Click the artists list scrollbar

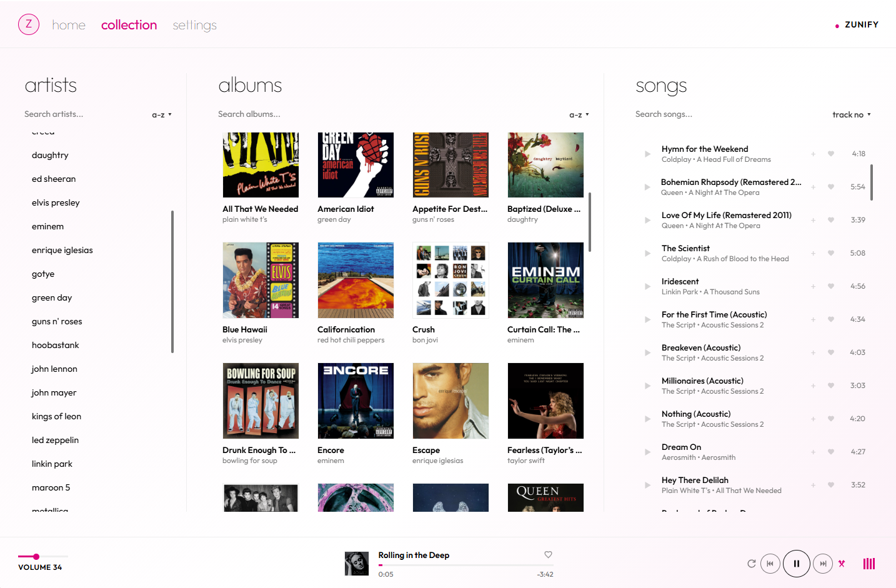point(172,282)
